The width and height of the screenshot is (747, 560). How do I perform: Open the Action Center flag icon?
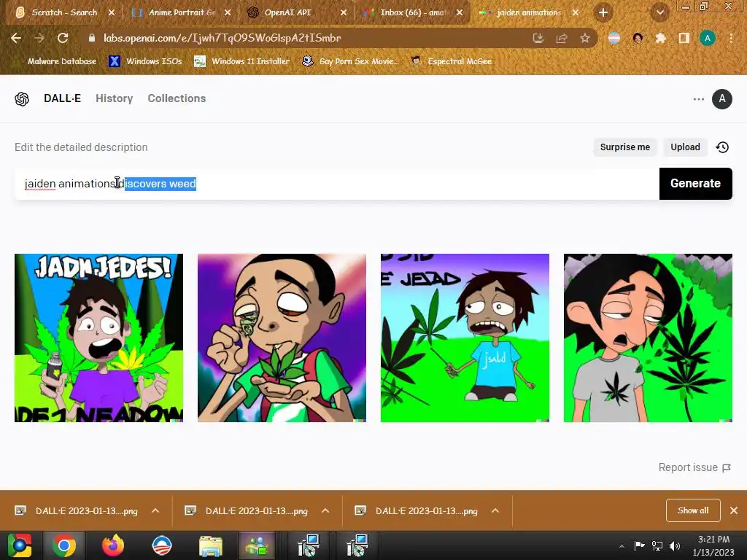pyautogui.click(x=639, y=546)
